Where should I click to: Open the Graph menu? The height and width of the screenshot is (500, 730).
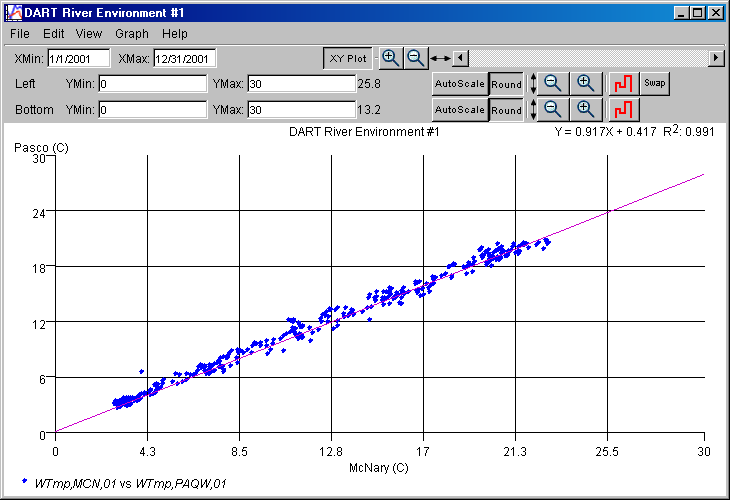point(132,34)
